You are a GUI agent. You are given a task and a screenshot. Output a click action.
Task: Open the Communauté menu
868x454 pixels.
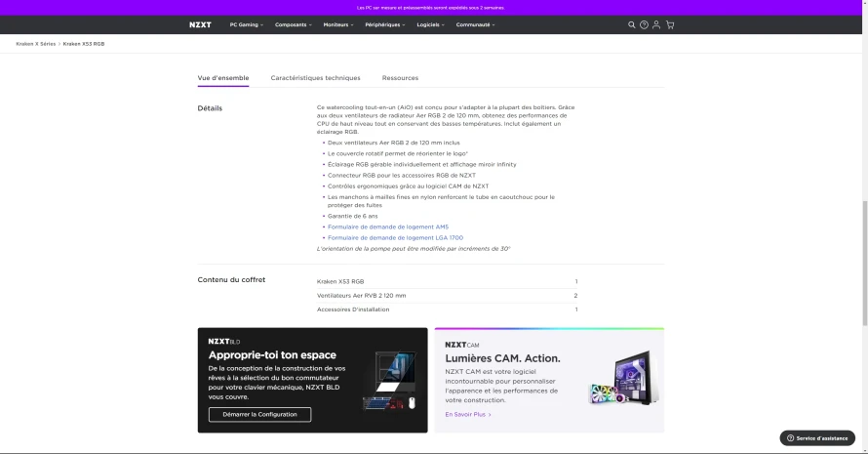point(476,25)
